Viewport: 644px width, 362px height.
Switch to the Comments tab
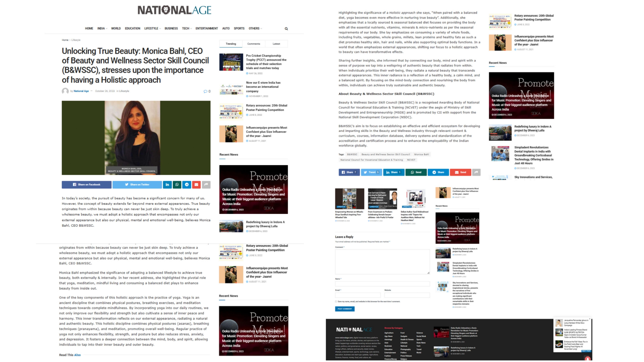[254, 44]
